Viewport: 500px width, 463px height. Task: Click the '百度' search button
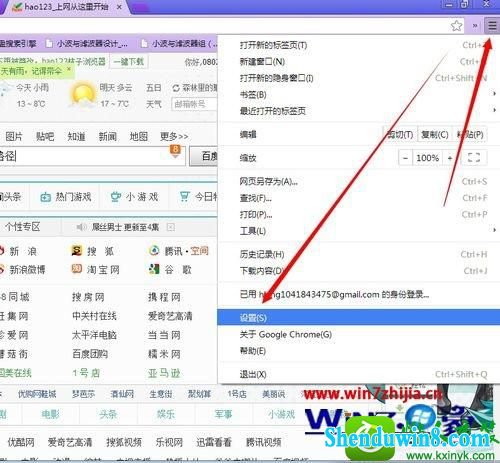click(x=204, y=156)
